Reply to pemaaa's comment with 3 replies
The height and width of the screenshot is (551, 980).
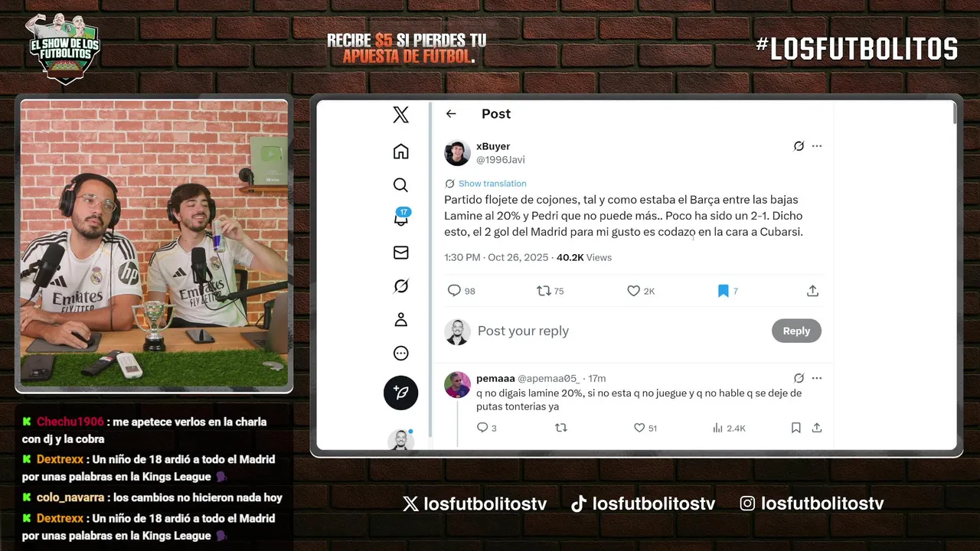[486, 428]
